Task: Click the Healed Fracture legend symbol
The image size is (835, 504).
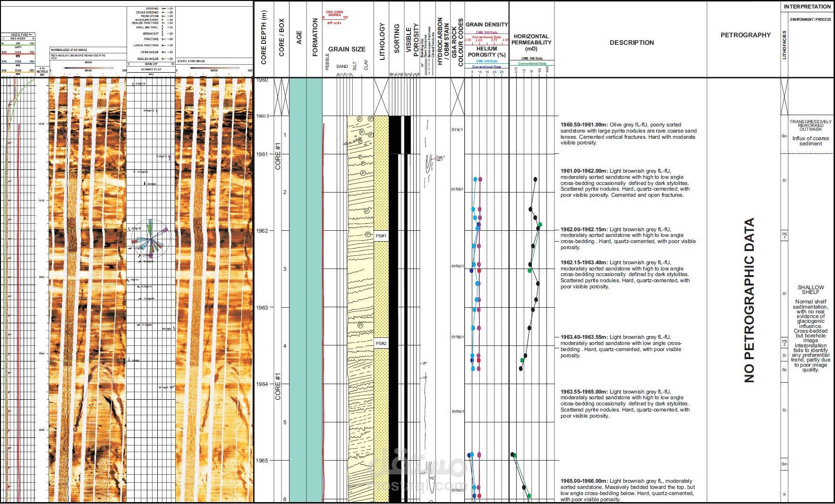Action: pyautogui.click(x=163, y=23)
